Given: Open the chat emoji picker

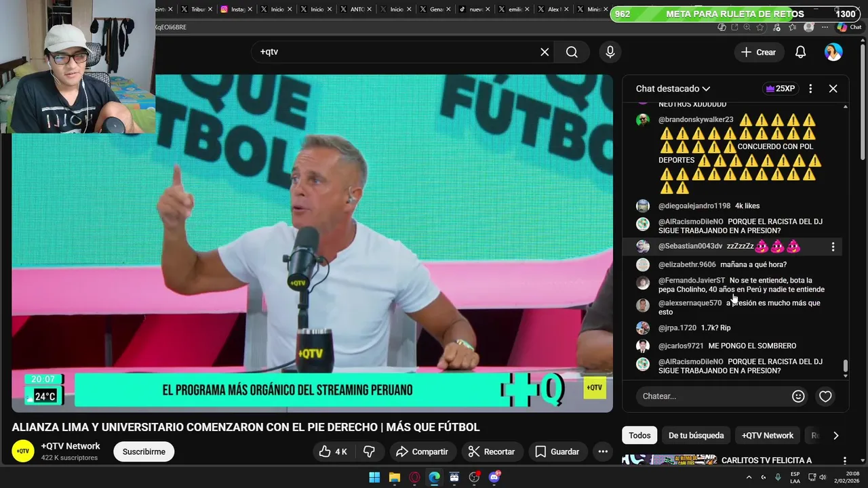Looking at the screenshot, I should [798, 396].
